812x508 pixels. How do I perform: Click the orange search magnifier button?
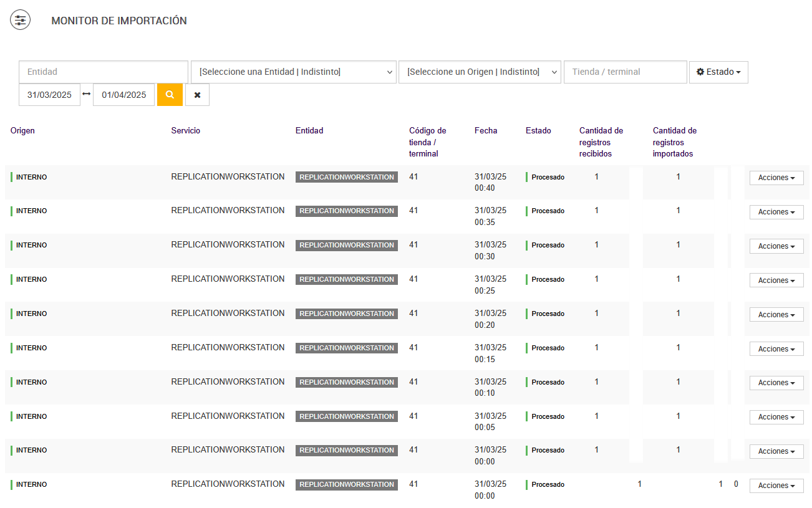click(170, 95)
